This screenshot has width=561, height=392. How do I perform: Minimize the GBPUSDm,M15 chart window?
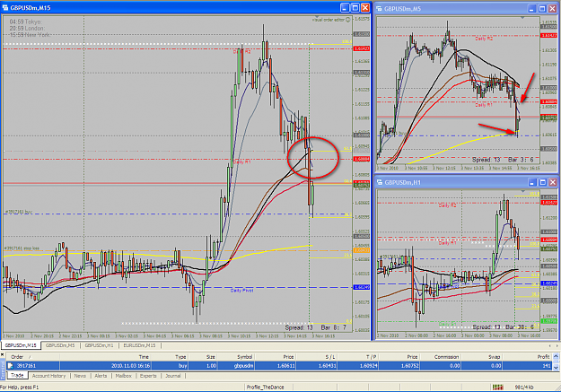point(345,7)
